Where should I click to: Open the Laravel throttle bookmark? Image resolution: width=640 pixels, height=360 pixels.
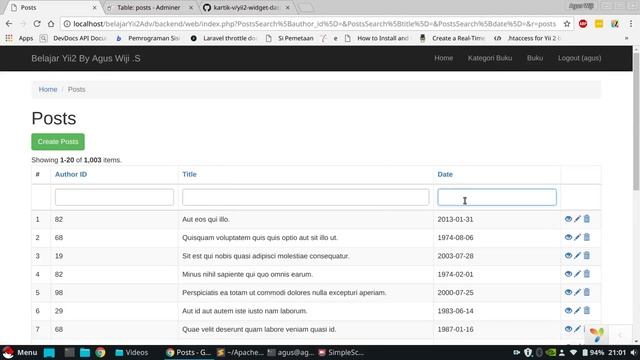[224, 38]
